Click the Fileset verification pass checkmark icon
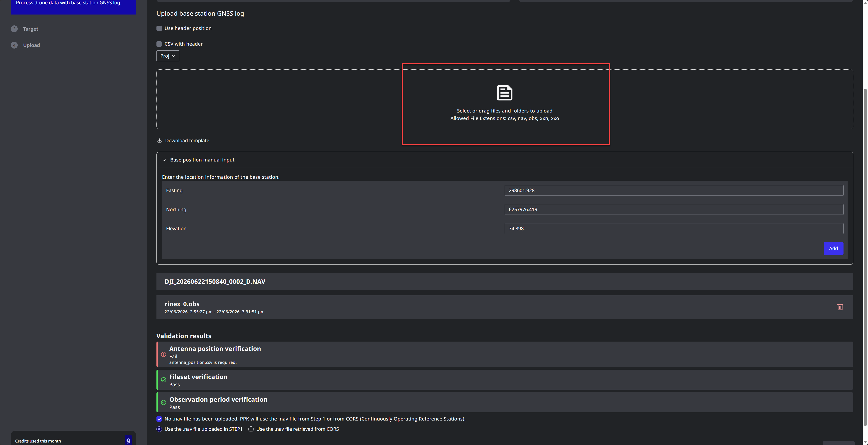 point(163,380)
